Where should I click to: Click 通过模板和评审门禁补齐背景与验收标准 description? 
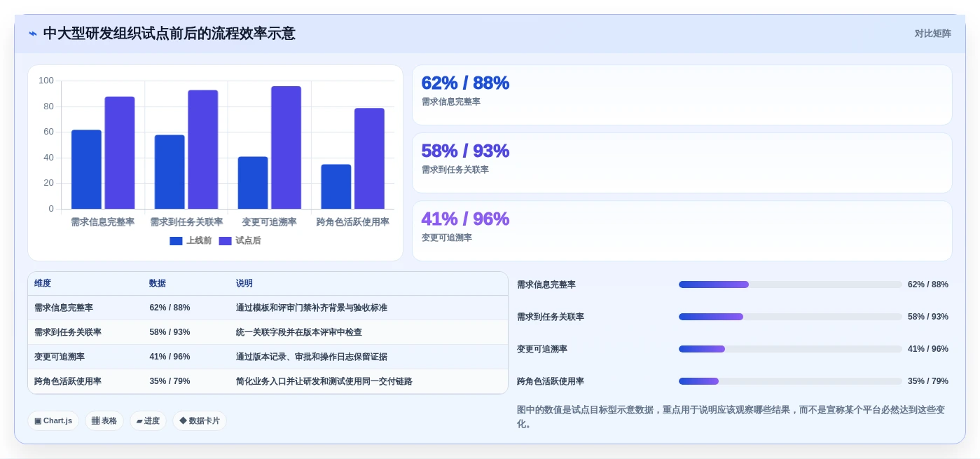tap(312, 308)
